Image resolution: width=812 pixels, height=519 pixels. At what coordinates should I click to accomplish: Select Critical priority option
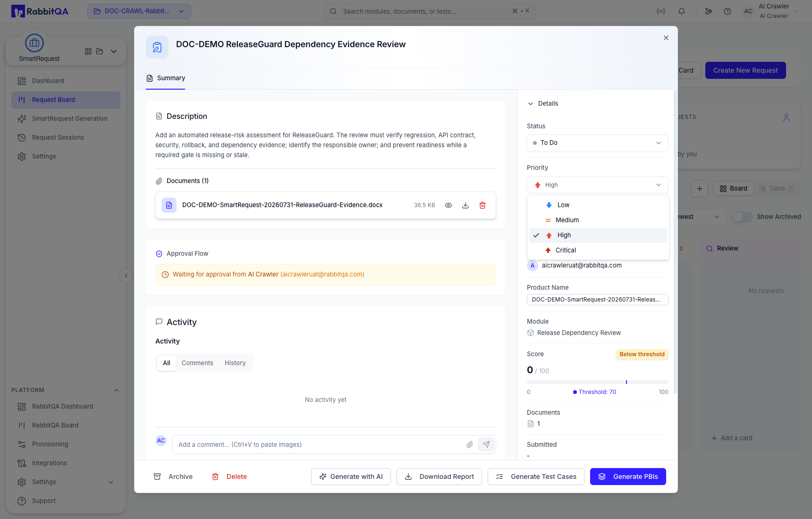coord(598,251)
